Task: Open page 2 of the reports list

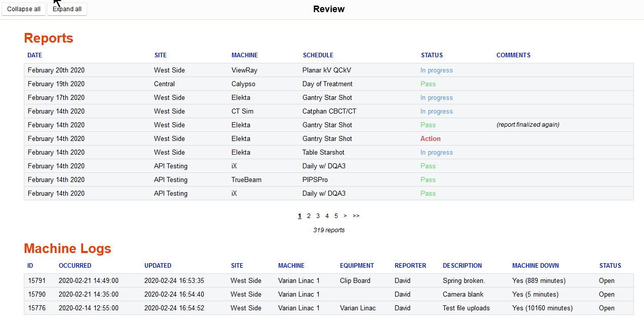Action: (309, 216)
